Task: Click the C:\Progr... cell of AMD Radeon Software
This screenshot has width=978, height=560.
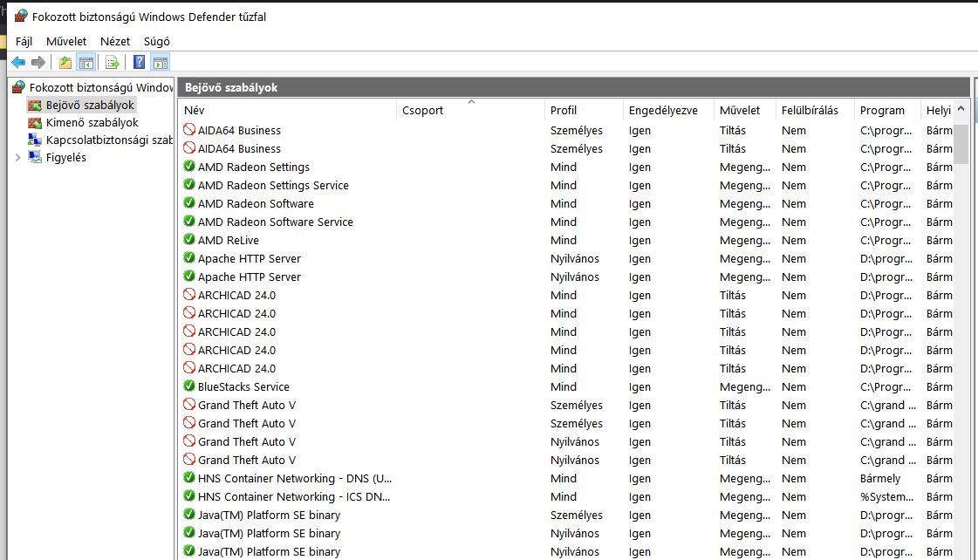Action: (x=885, y=203)
